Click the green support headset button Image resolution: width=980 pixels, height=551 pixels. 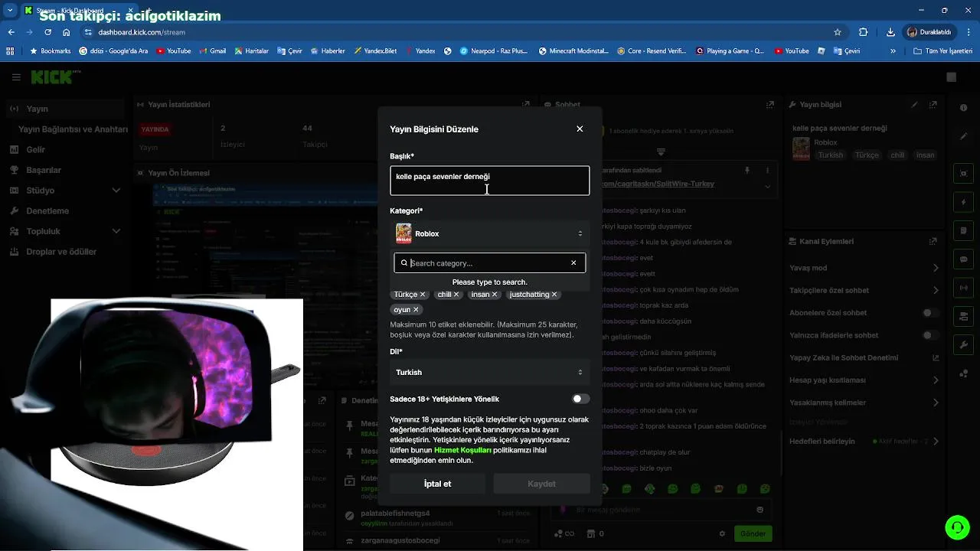click(957, 527)
